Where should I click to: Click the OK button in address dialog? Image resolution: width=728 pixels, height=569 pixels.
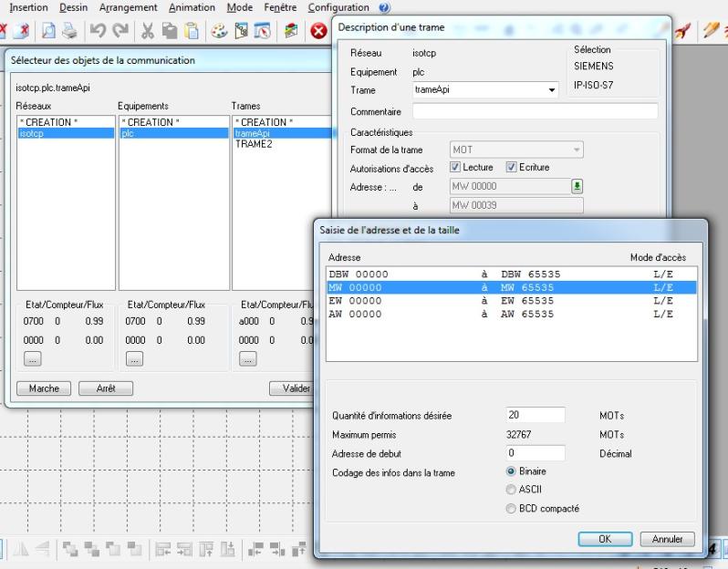pyautogui.click(x=604, y=539)
